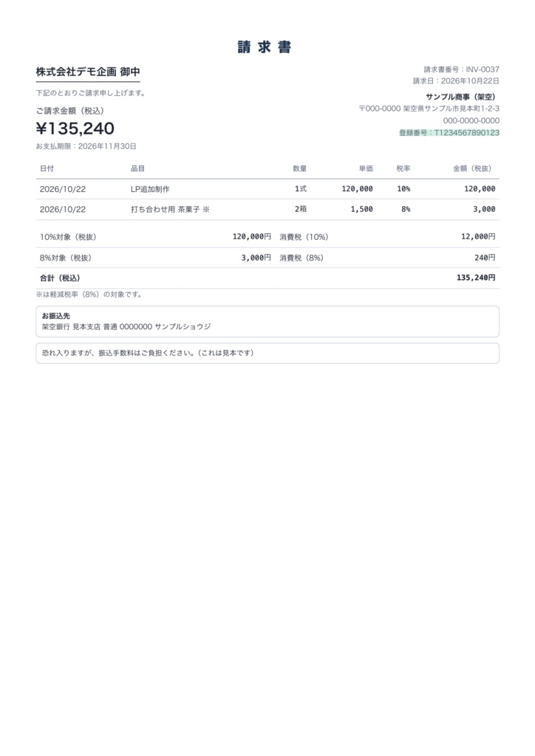
Task: Click the 消費税(10%) label
Action: pos(304,237)
